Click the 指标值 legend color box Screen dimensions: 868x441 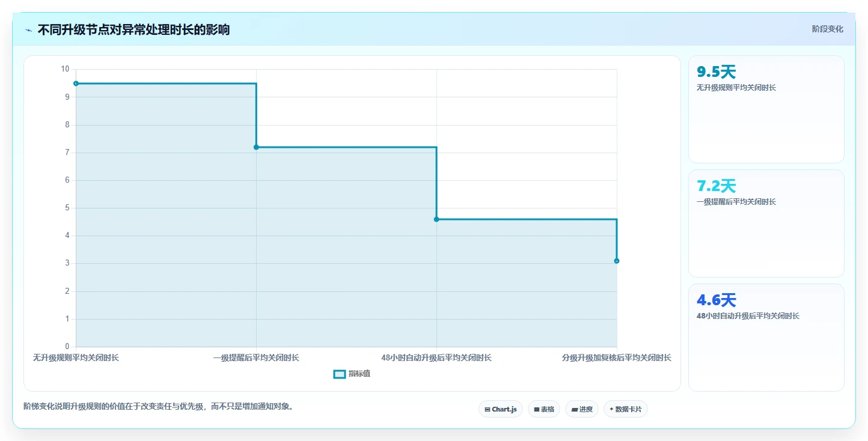point(340,374)
